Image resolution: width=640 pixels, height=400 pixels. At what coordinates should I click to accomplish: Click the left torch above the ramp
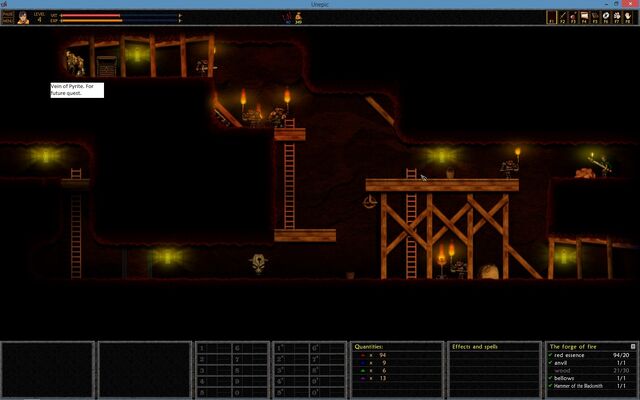244,99
